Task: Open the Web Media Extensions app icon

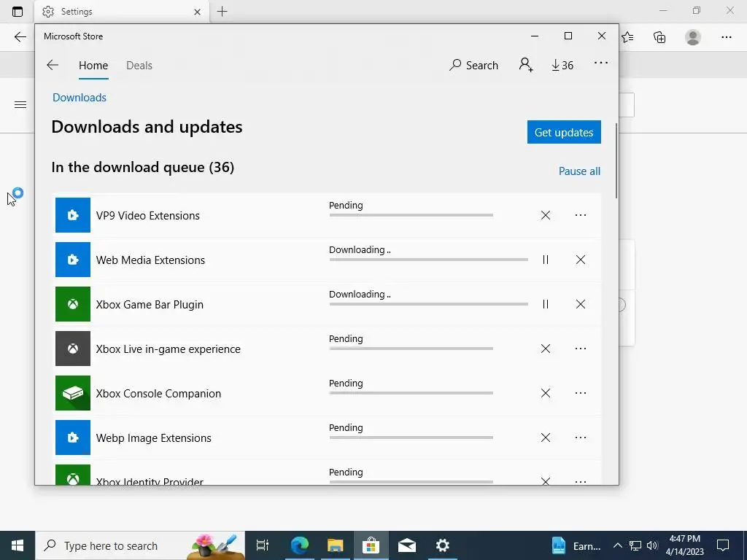Action: pos(73,260)
